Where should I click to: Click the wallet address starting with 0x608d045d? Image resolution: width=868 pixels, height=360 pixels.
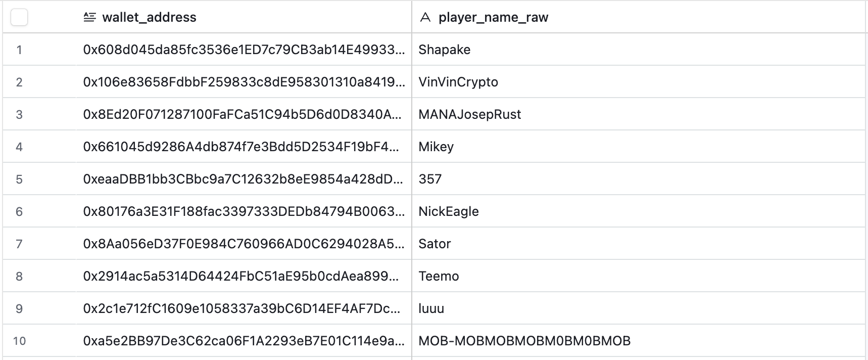(244, 50)
